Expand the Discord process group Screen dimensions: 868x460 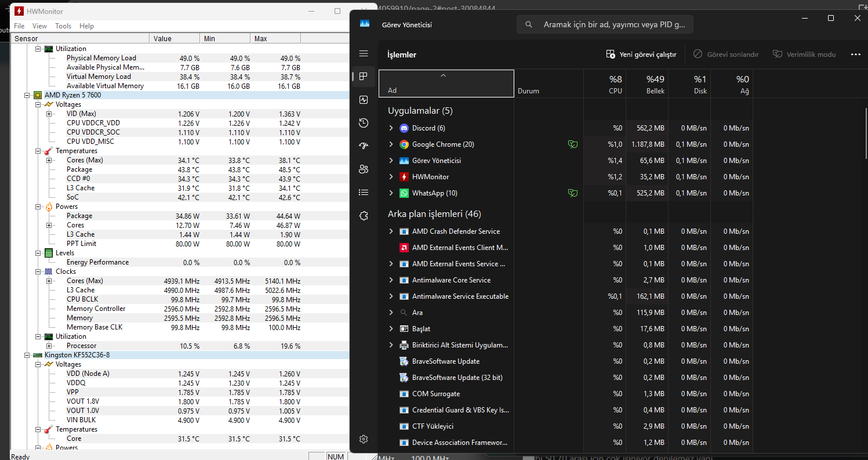click(x=391, y=128)
